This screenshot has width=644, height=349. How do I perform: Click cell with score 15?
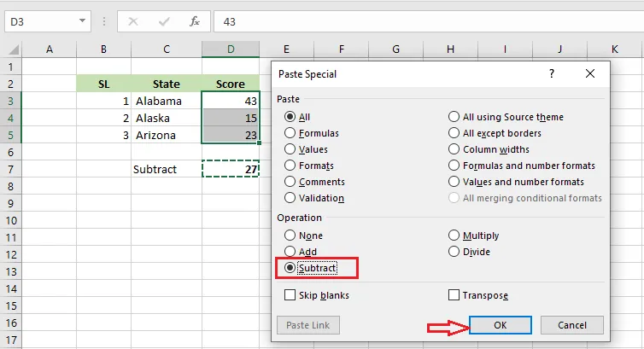pos(231,118)
